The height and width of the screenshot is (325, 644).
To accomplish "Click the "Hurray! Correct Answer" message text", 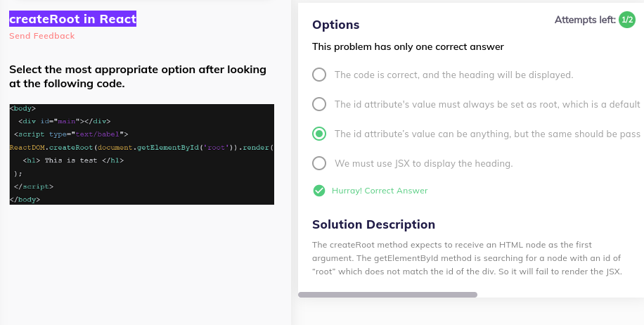I will (380, 191).
